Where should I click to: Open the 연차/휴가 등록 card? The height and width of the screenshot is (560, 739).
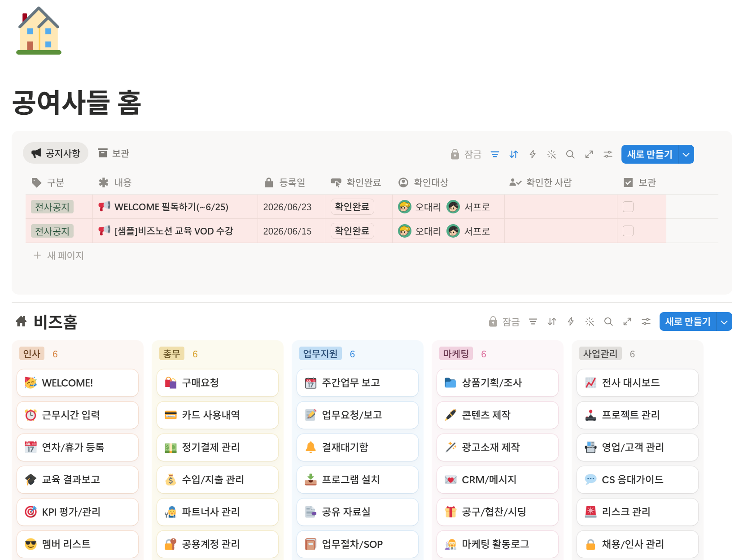click(78, 447)
